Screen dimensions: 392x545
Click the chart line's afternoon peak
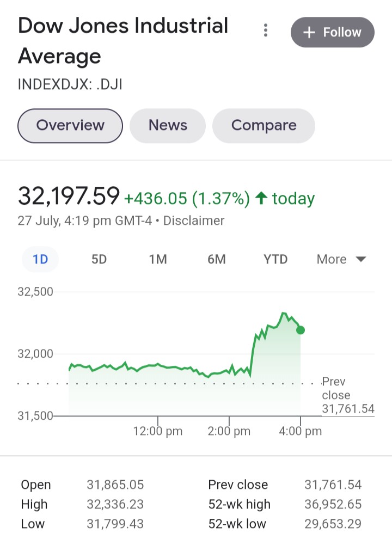[x=283, y=314]
